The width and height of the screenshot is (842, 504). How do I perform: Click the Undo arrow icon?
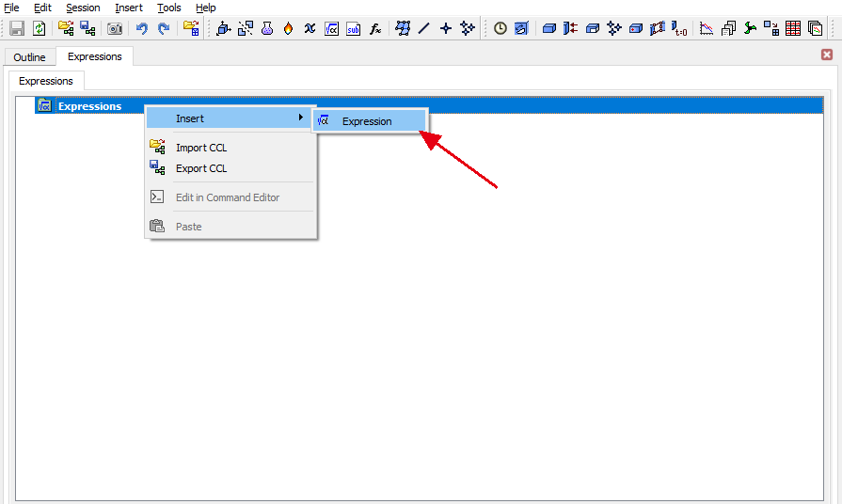[x=142, y=29]
